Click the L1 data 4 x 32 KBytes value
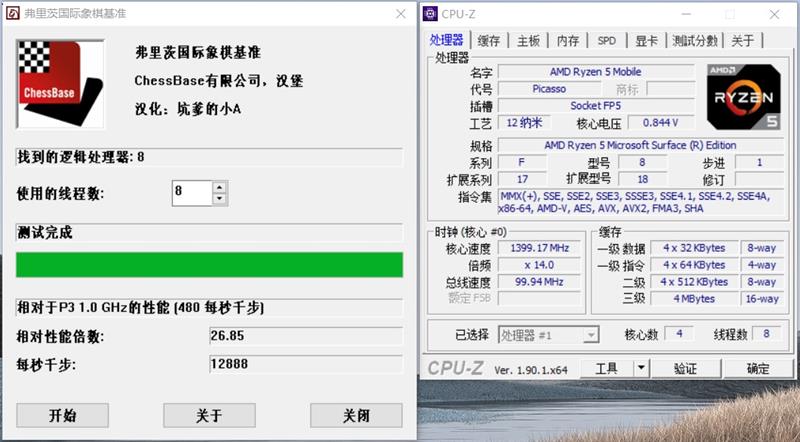The width and height of the screenshot is (800, 442). pos(694,248)
